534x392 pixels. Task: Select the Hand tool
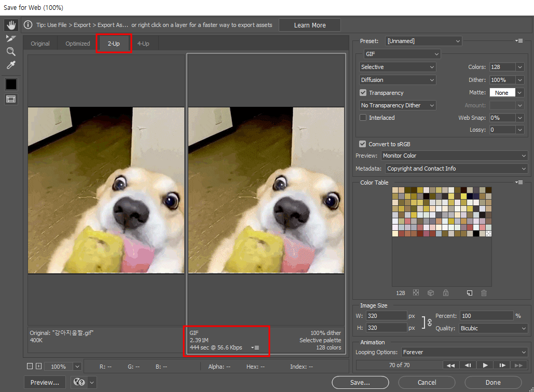(x=11, y=25)
